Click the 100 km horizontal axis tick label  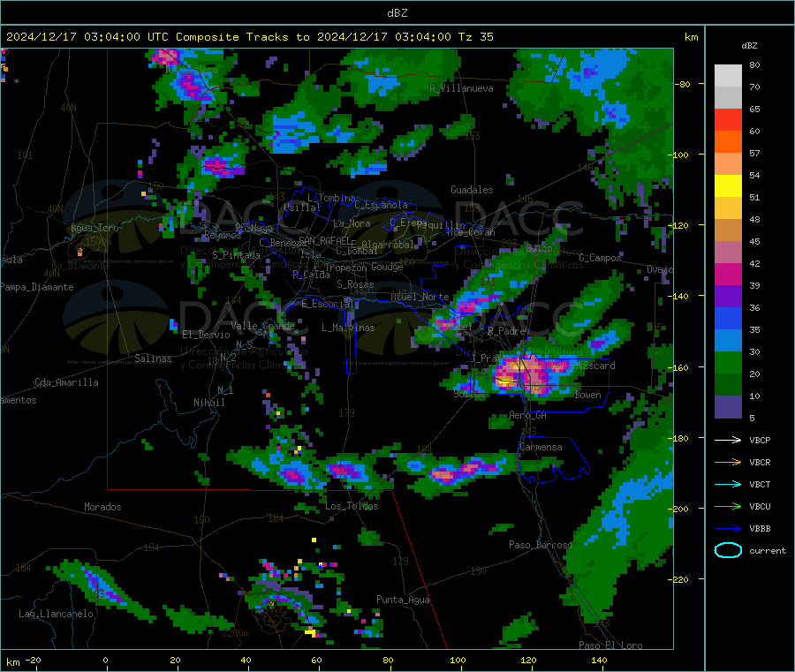(x=458, y=660)
